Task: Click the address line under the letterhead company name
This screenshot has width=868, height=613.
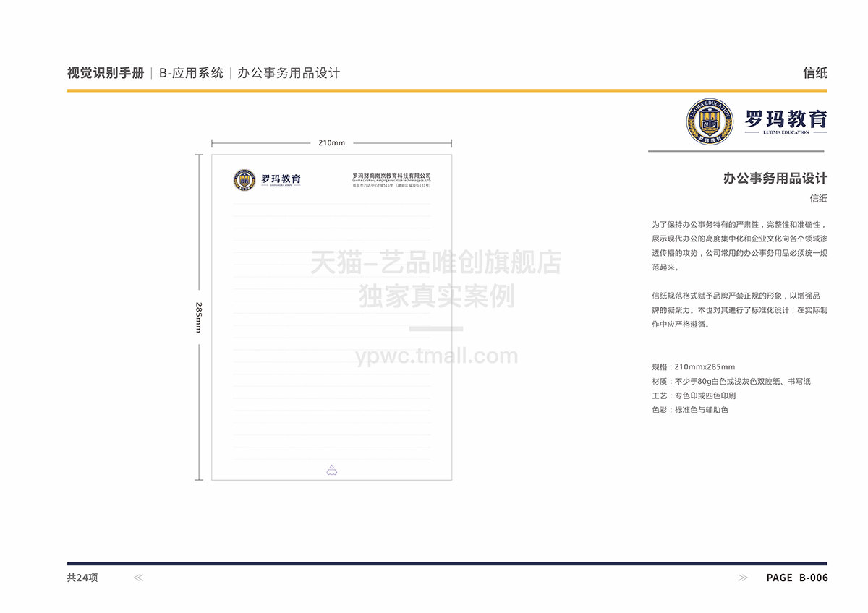Action: pos(391,186)
